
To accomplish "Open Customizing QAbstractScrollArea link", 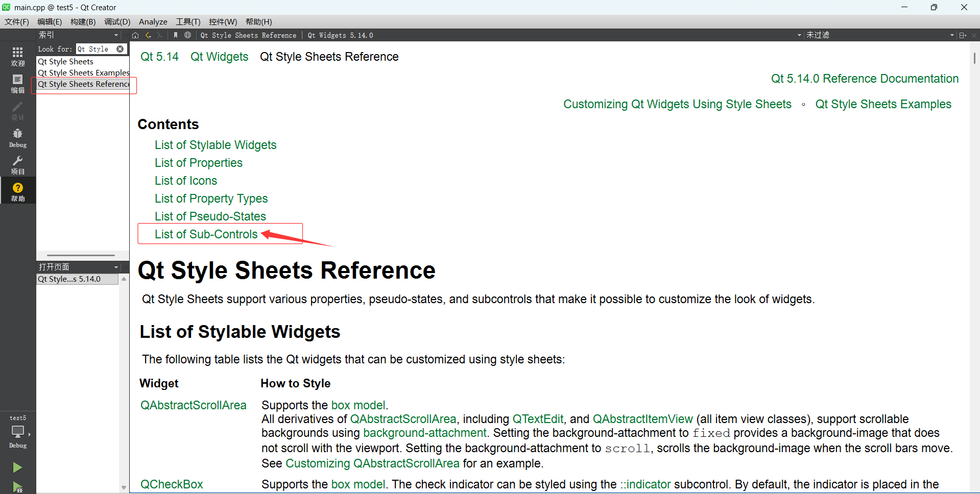I will pos(372,463).
